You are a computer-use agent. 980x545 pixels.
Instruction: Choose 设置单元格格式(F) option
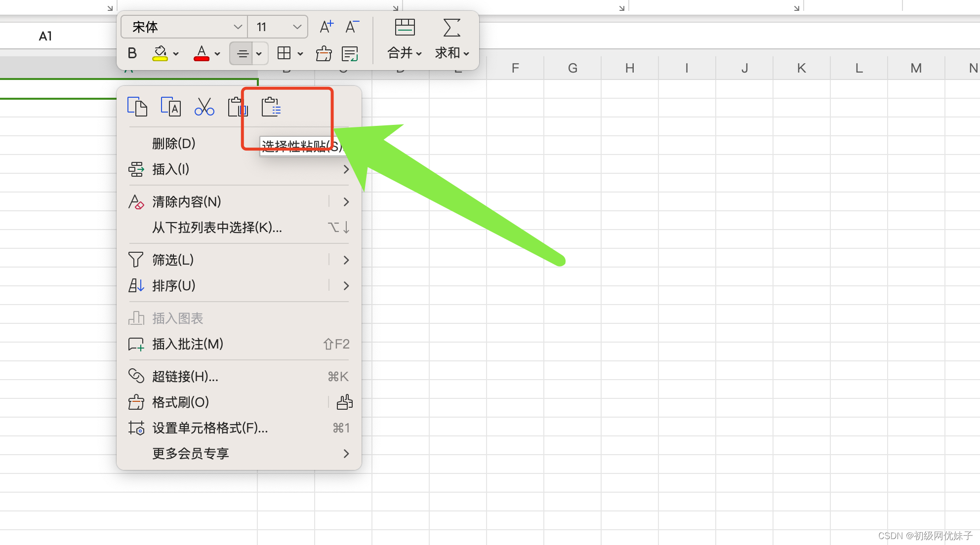point(210,428)
